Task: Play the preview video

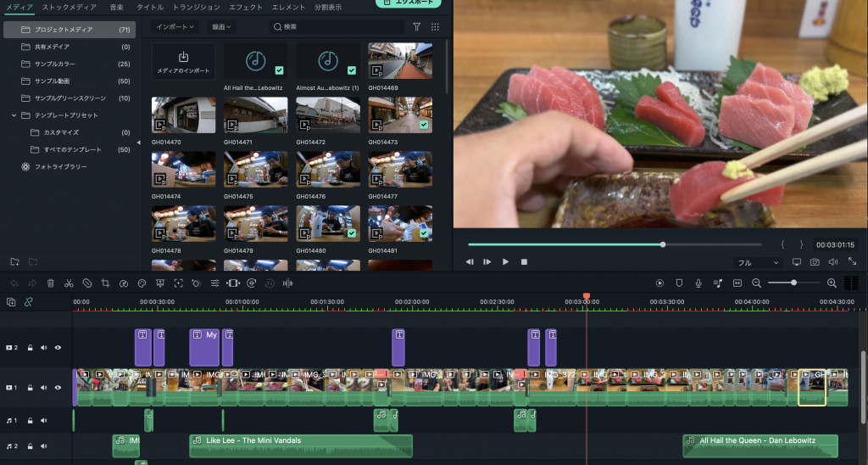Action: [505, 261]
